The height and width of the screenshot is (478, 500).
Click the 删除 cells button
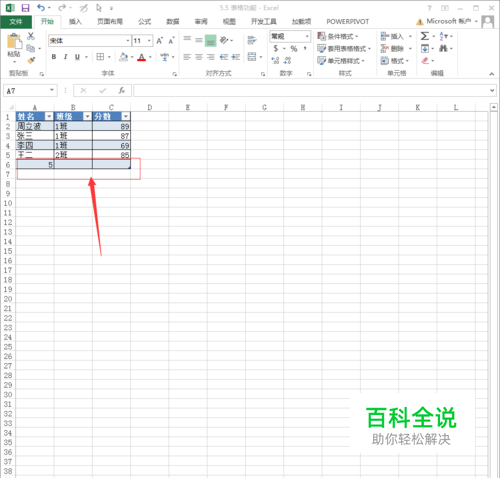pos(393,49)
